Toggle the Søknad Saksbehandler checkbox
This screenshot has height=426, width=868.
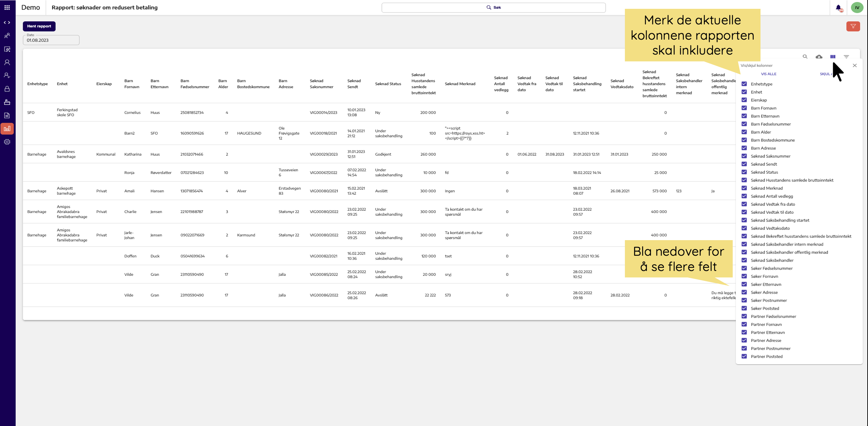(744, 260)
